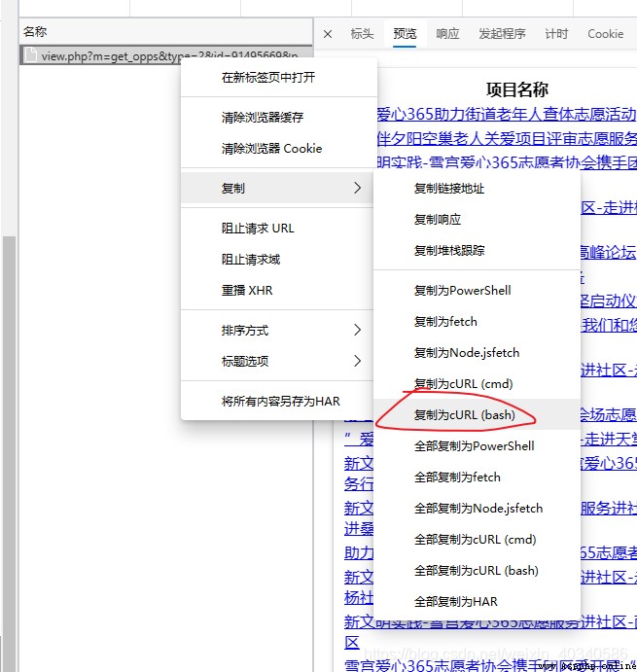637x672 pixels.
Task: Open the 排序方式 submenu
Action: pos(277,330)
